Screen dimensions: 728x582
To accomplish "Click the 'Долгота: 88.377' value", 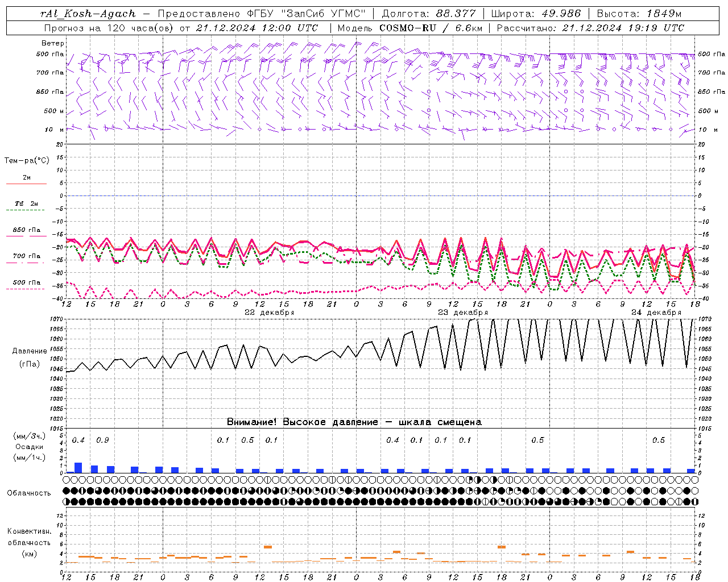I will coord(428,14).
